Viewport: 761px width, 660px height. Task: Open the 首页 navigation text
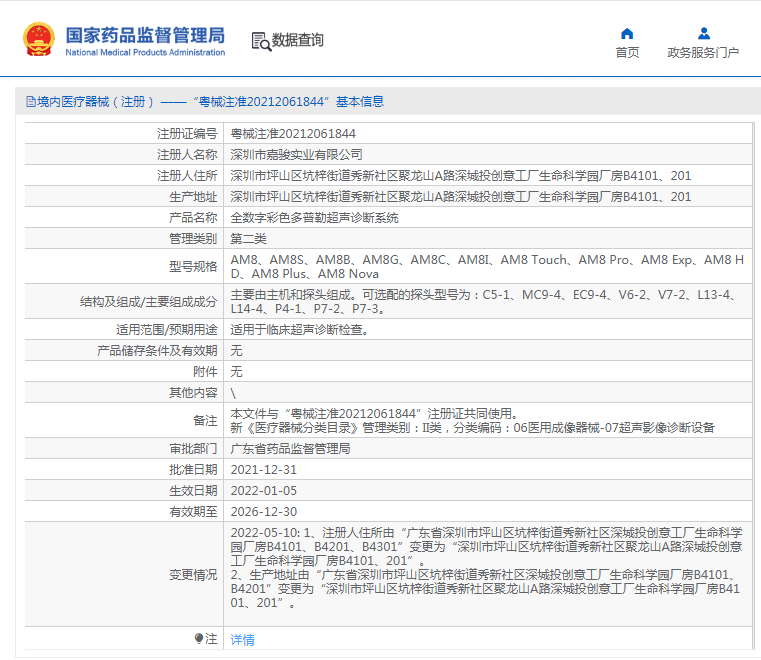click(627, 53)
